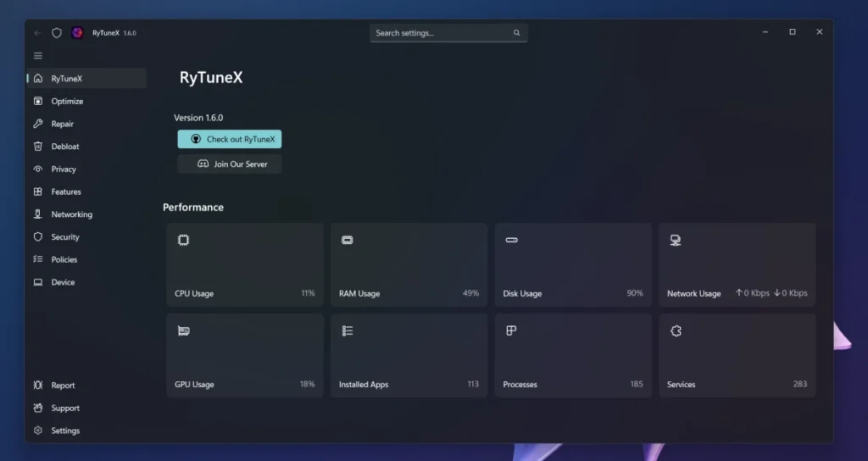The width and height of the screenshot is (868, 461).
Task: Click the wrench Repair icon
Action: 38,124
